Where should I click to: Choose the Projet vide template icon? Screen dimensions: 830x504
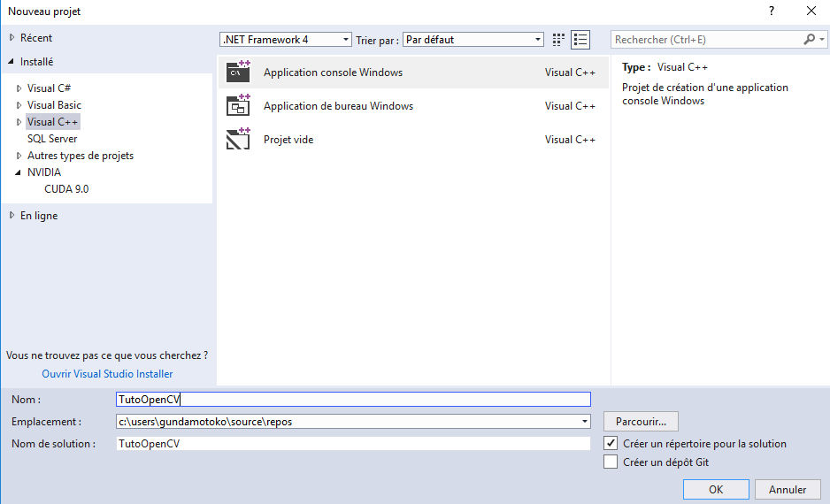click(x=238, y=140)
